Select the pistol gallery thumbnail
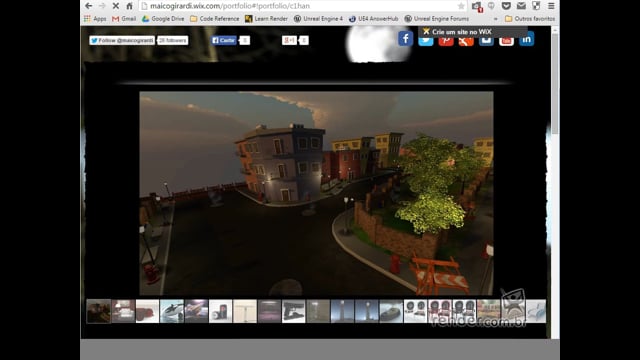640x360 pixels. [x=293, y=311]
